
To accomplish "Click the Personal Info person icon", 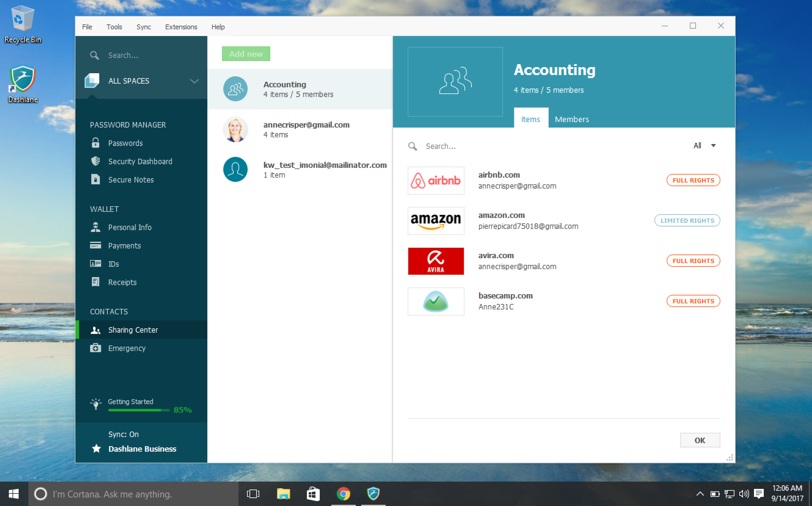I will [x=96, y=227].
